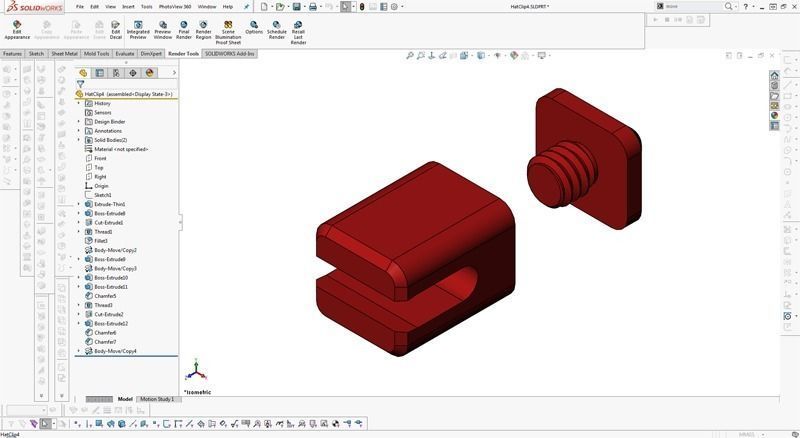Open the DimXpertManager tab icon
This screenshot has width=800, height=438.
133,73
